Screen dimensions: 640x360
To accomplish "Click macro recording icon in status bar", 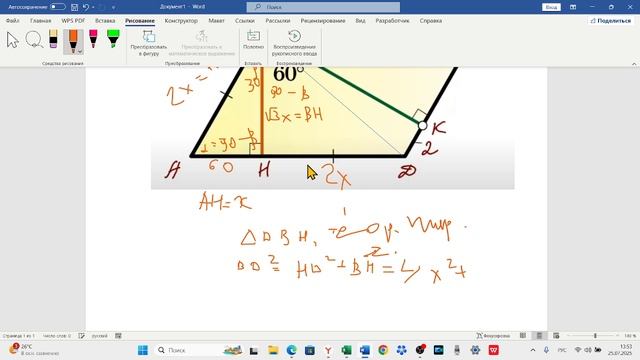I will pos(118,336).
